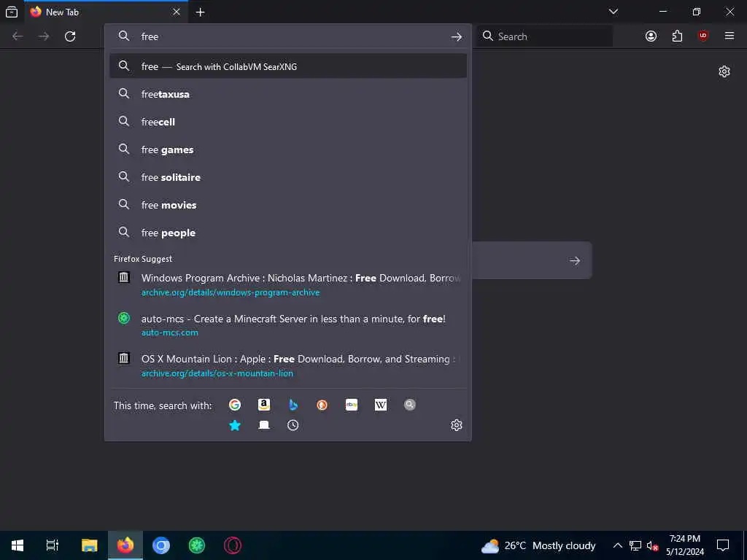Open the OS X Mountain Lion suggestion

[x=288, y=365]
